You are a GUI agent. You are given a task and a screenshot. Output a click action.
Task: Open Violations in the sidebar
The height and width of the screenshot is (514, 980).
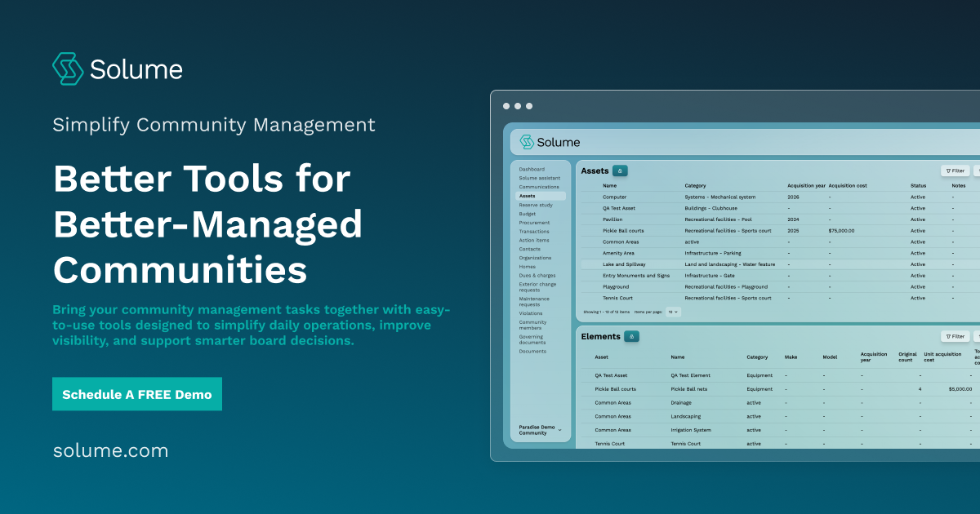(x=531, y=313)
